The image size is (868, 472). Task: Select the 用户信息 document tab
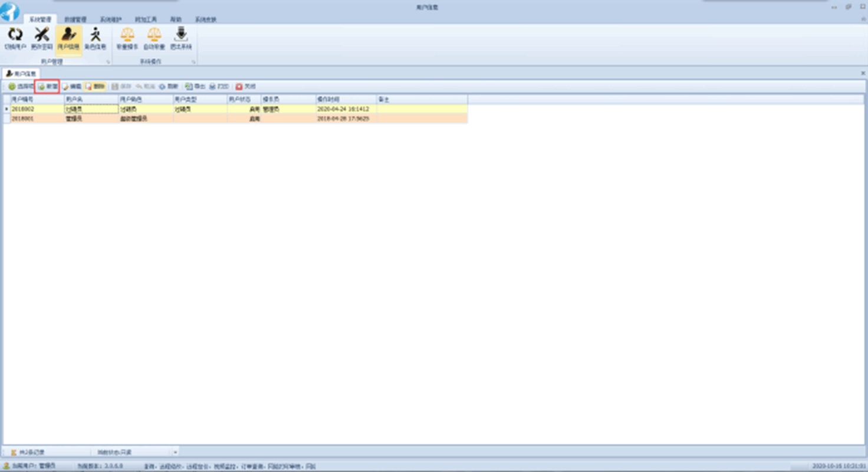click(21, 74)
